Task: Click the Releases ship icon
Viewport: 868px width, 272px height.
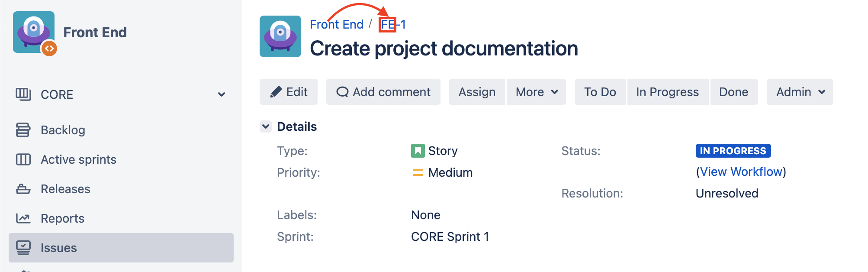Action: [x=23, y=189]
